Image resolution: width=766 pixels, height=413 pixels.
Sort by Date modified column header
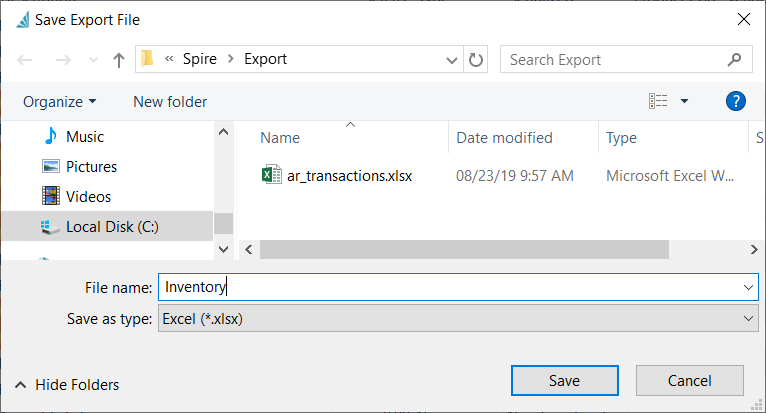[504, 138]
